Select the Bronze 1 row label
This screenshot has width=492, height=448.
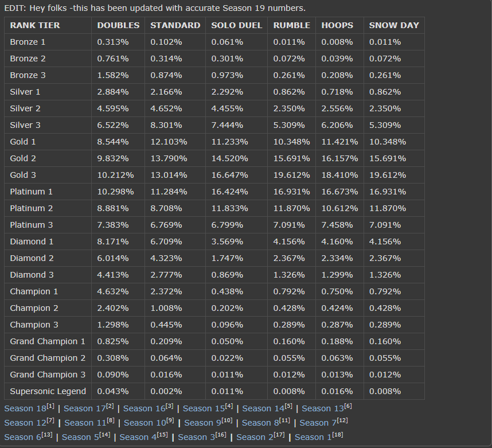28,42
